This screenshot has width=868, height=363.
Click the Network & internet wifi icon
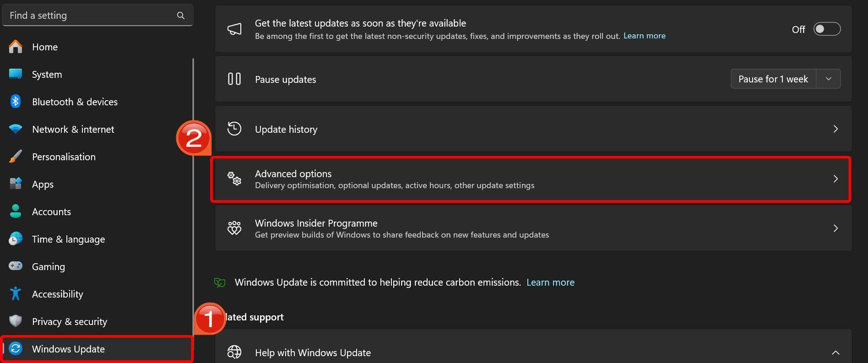(x=16, y=129)
